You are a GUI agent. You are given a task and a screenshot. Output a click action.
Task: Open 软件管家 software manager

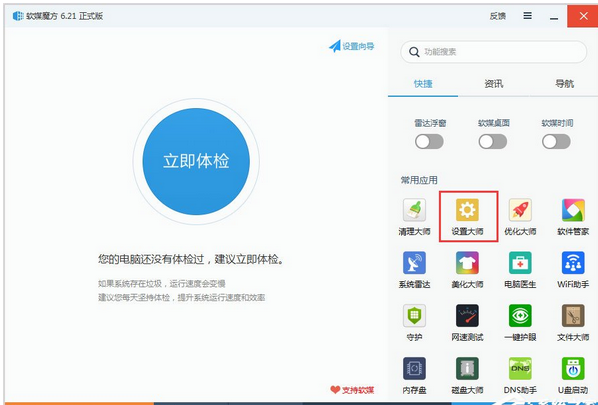(x=573, y=217)
